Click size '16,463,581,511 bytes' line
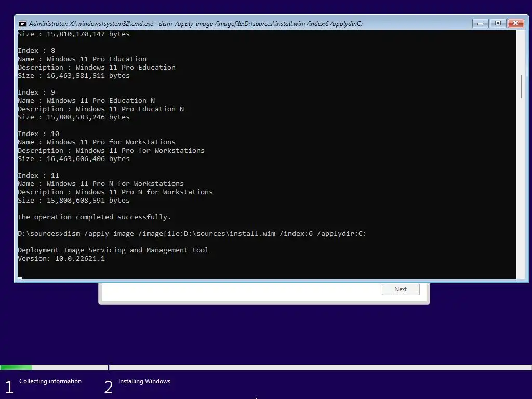 click(74, 76)
